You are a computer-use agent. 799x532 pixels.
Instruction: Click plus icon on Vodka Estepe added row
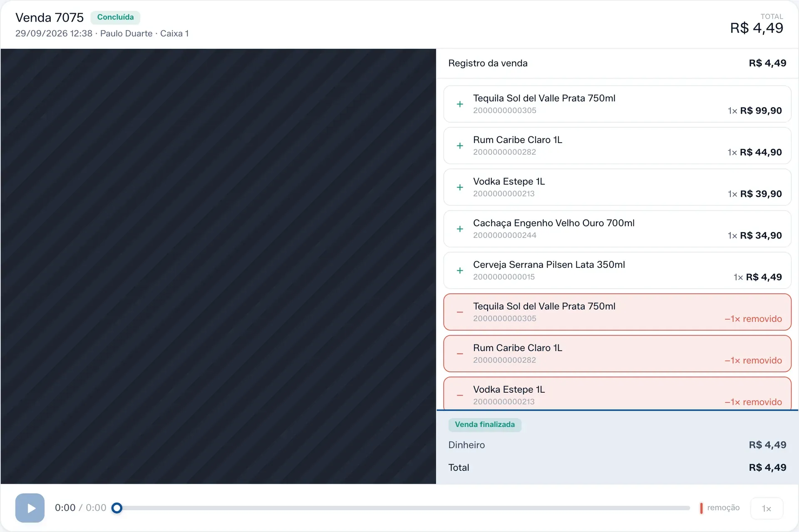click(460, 187)
